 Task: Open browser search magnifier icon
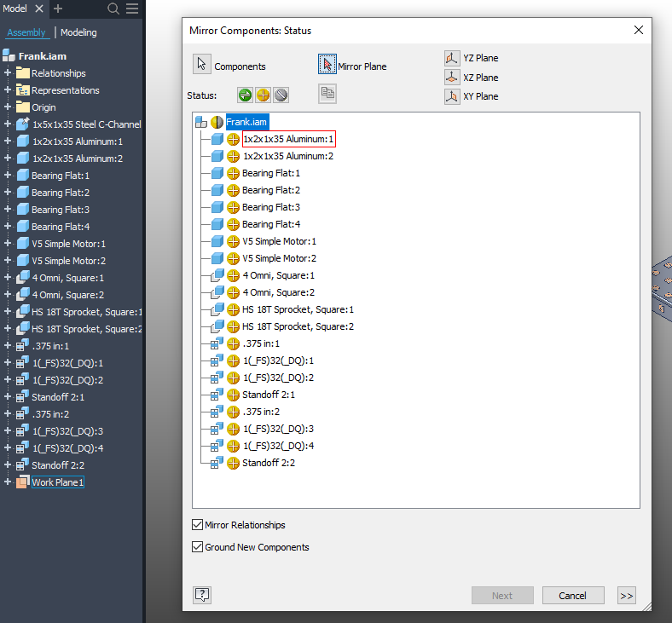(113, 9)
